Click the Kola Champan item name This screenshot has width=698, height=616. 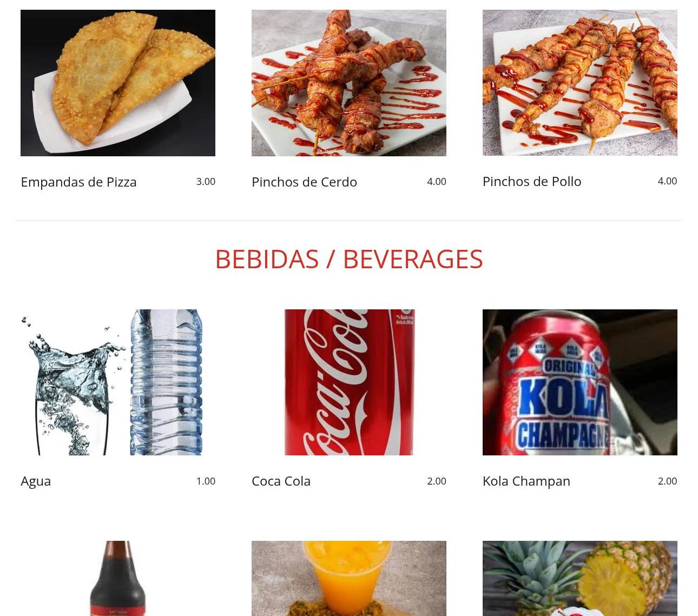(x=526, y=481)
